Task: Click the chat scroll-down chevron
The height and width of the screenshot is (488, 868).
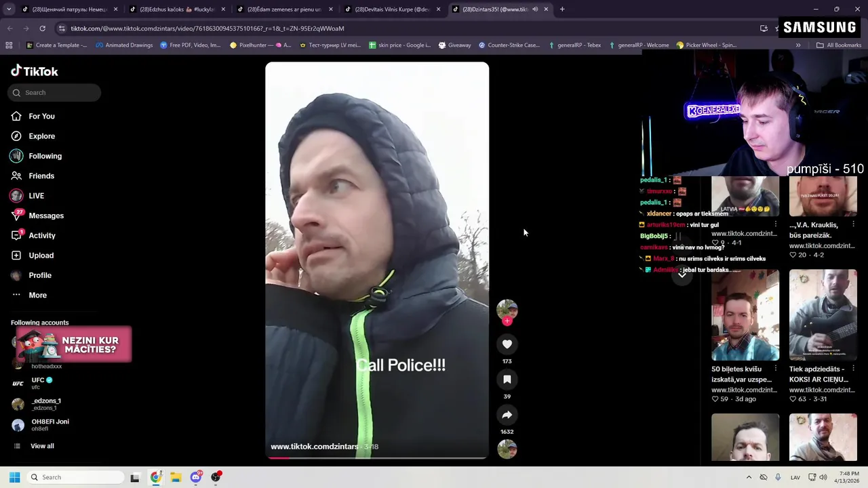Action: (682, 274)
